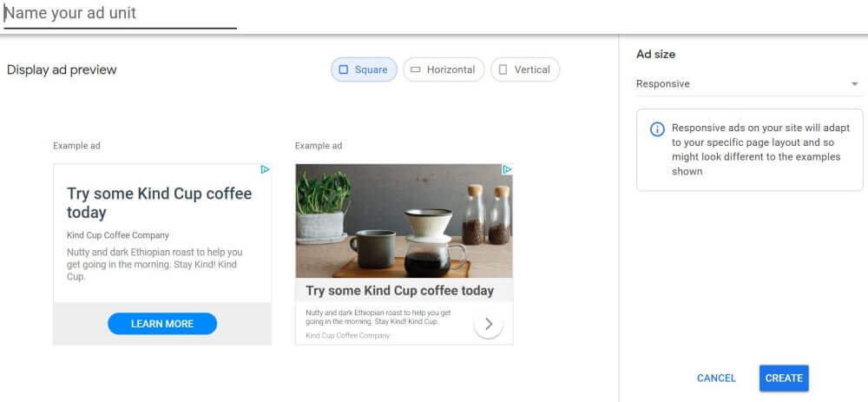This screenshot has width=868, height=402.
Task: Open the Responsive ad size dropdown
Action: click(x=748, y=84)
